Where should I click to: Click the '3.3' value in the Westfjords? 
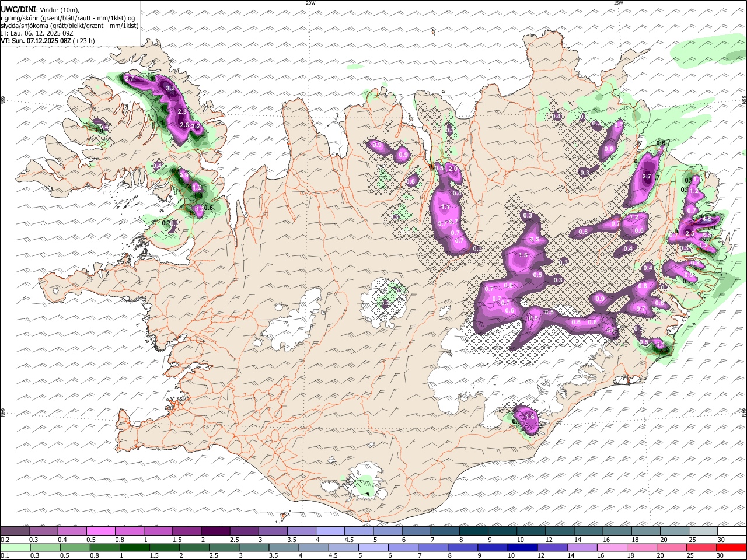[170, 89]
